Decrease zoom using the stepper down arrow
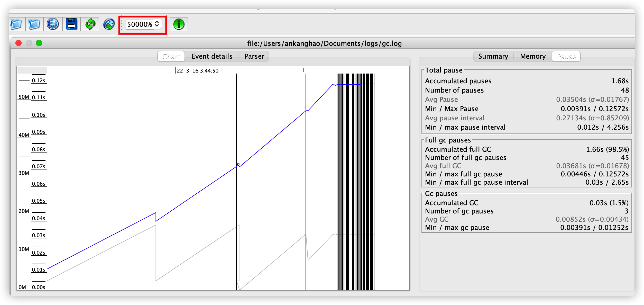This screenshot has height=305, width=644. coord(157,26)
